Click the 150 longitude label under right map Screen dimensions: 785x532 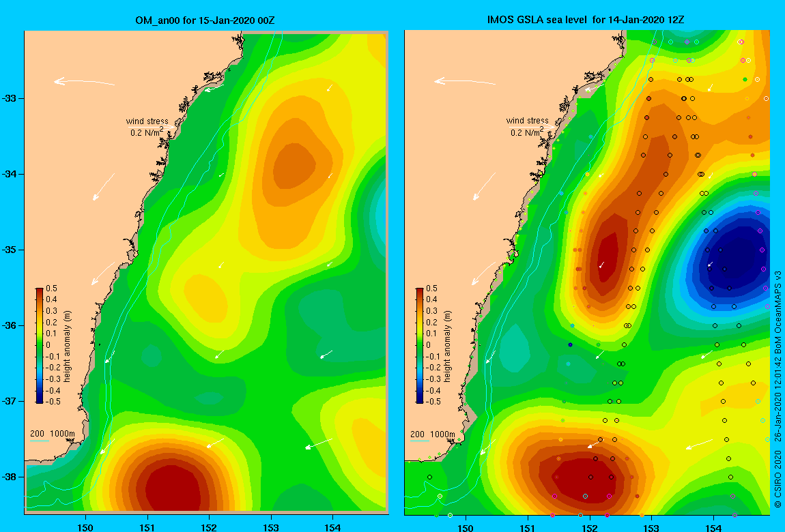(466, 527)
